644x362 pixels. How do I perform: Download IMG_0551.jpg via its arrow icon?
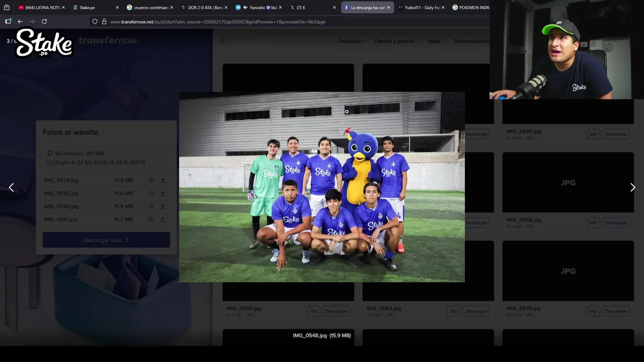(163, 219)
